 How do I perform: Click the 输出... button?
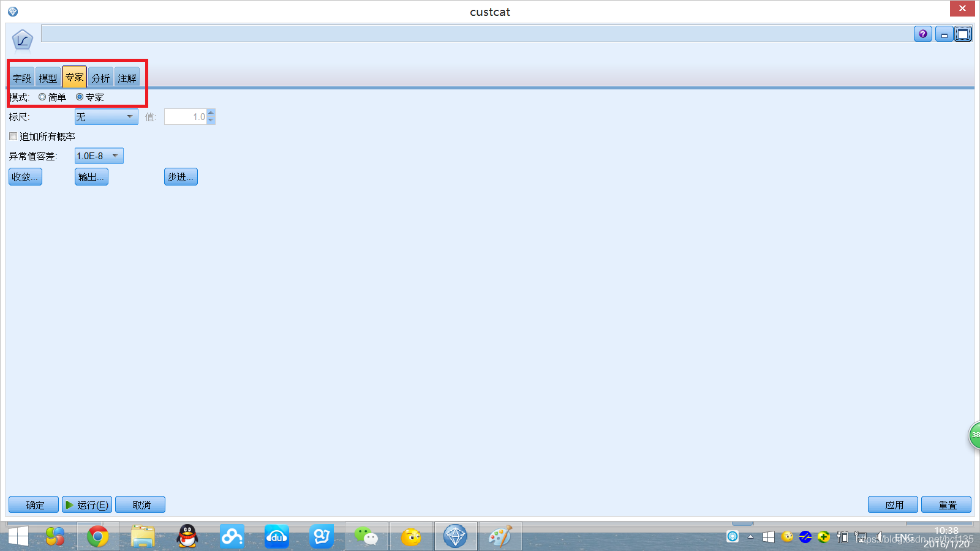(x=91, y=176)
